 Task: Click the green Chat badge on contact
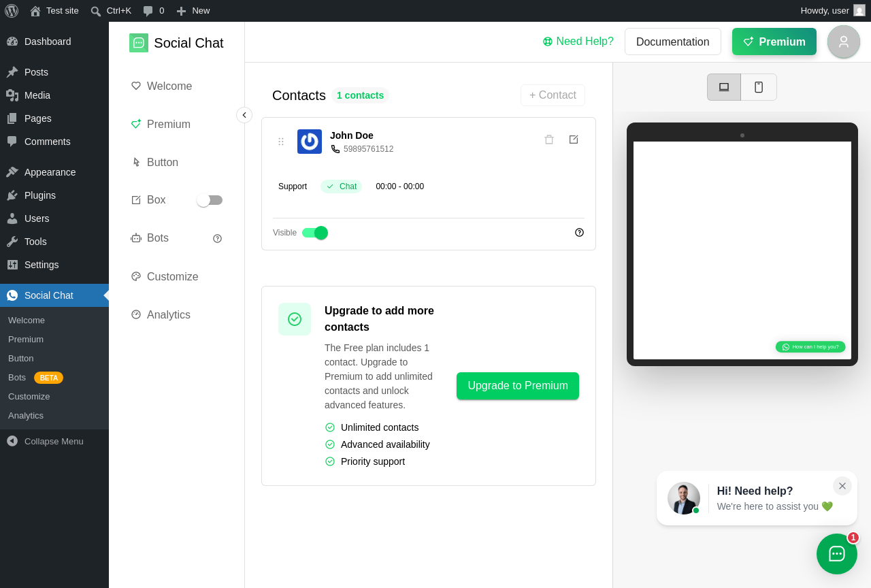click(341, 186)
